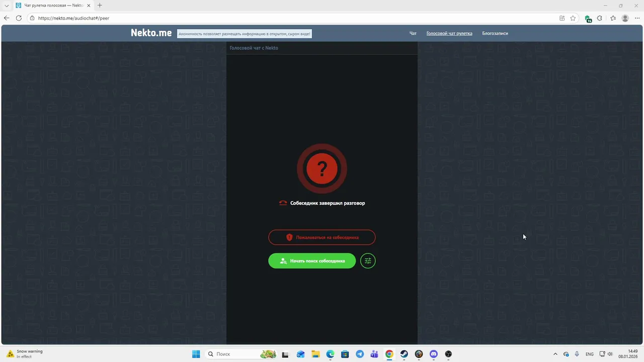
Task: Click the red question-mark avatar circle
Action: (321, 168)
